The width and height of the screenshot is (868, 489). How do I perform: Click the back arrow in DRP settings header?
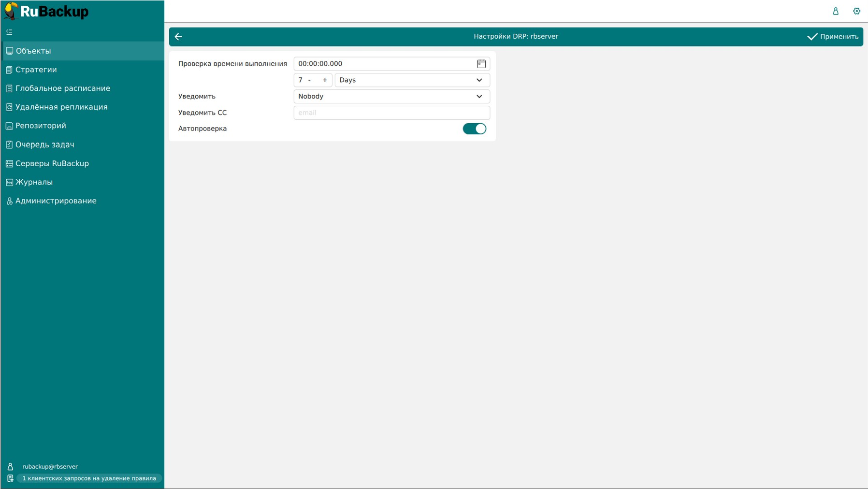click(178, 37)
